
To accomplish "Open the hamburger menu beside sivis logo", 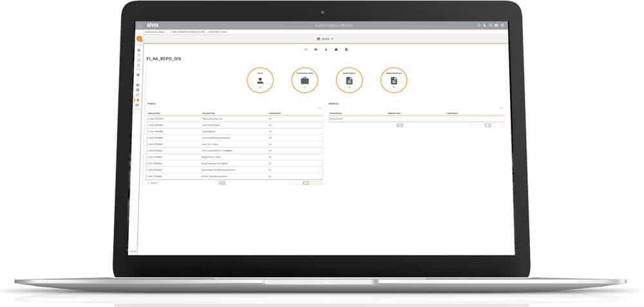I will click(x=140, y=26).
